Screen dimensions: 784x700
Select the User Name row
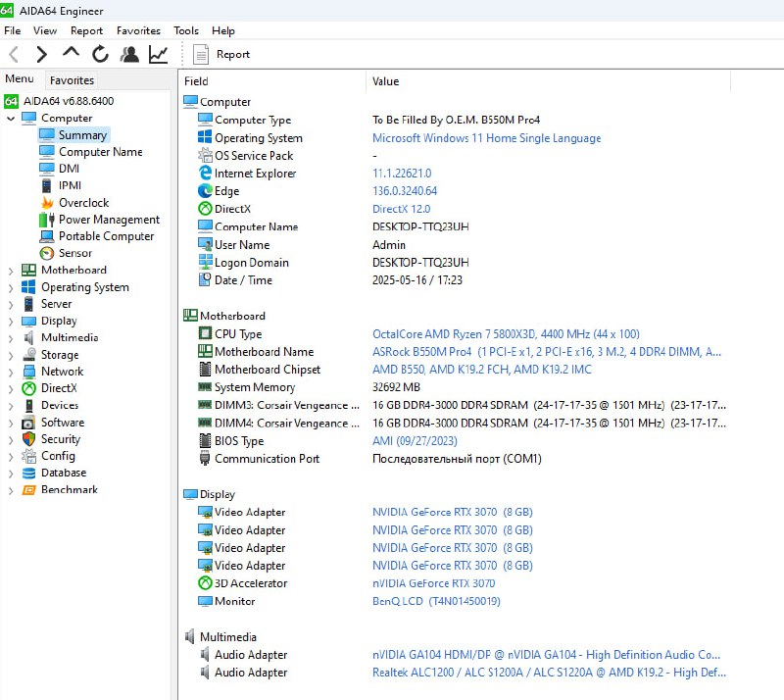[455, 245]
